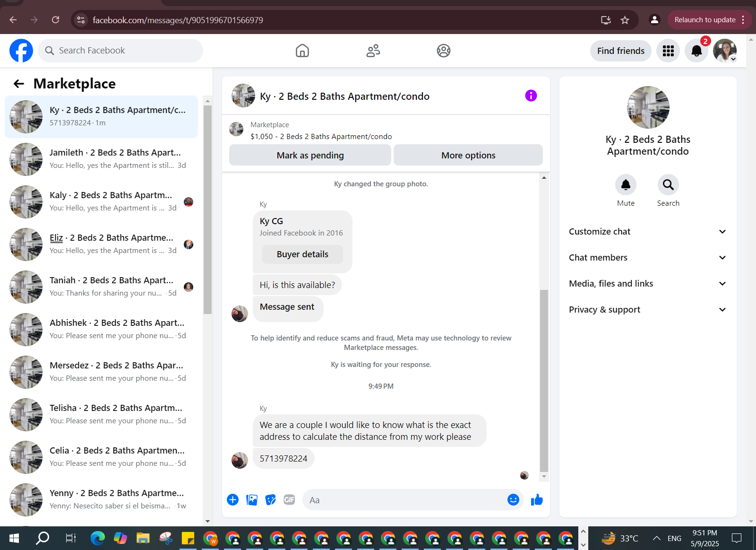Open the Abhishek conversation
This screenshot has height=550, width=756.
coord(102,330)
